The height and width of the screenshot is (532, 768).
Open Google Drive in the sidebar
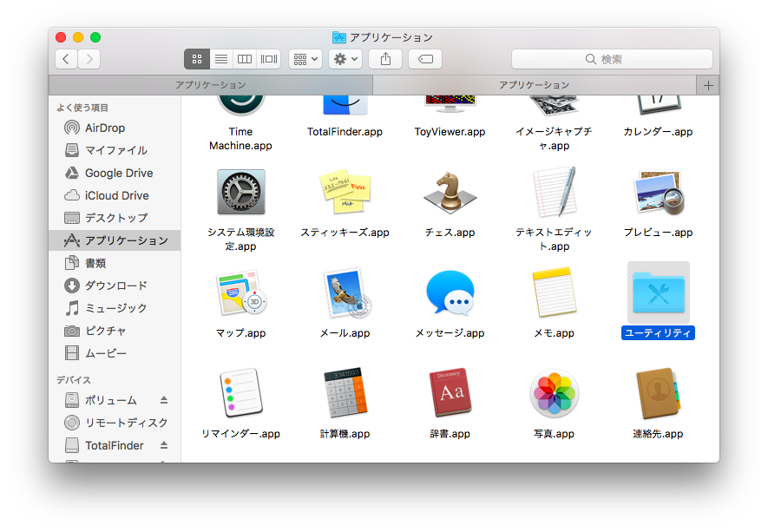pos(115,173)
